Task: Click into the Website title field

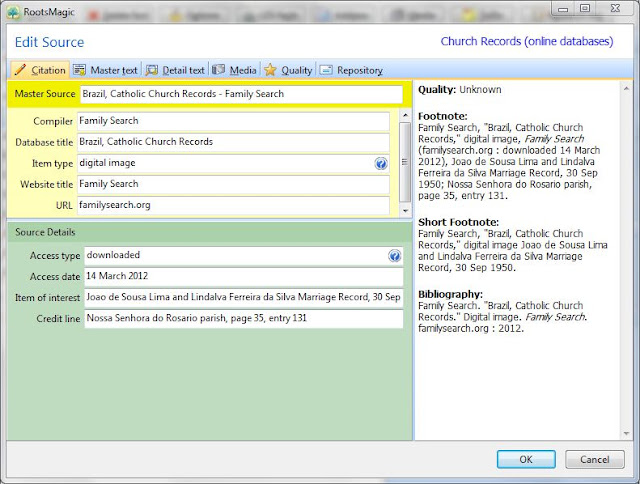Action: (x=233, y=184)
